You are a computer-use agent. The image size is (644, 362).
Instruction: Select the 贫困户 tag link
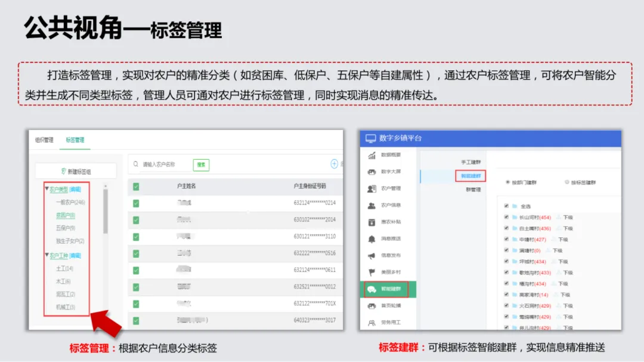pos(66,215)
